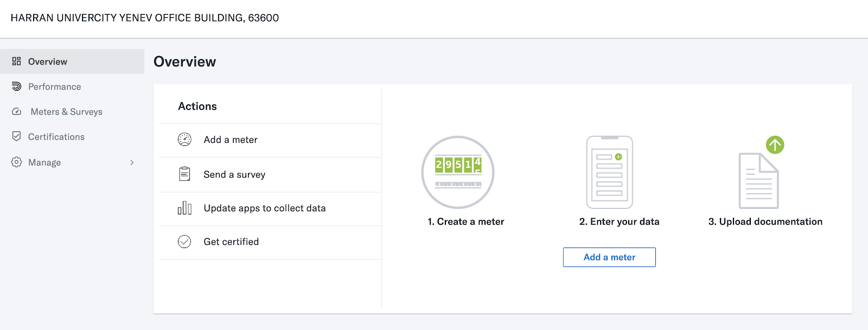Choose Update apps to collect data

(264, 208)
